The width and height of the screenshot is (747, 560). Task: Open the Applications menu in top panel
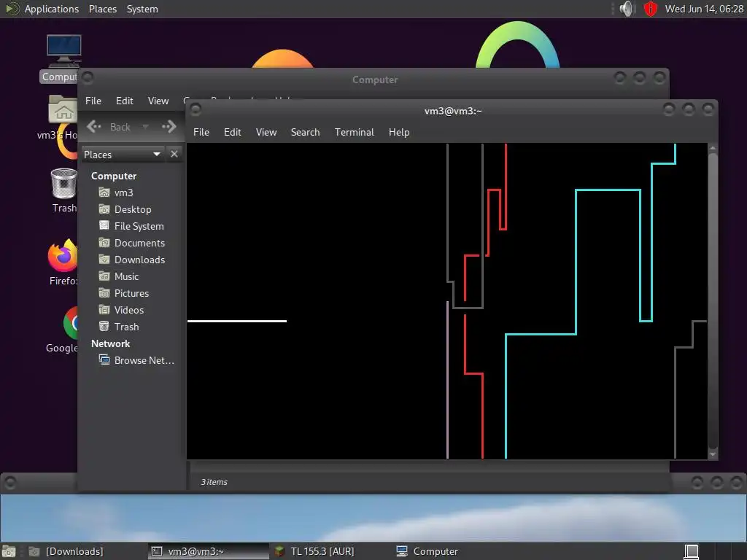pos(52,9)
